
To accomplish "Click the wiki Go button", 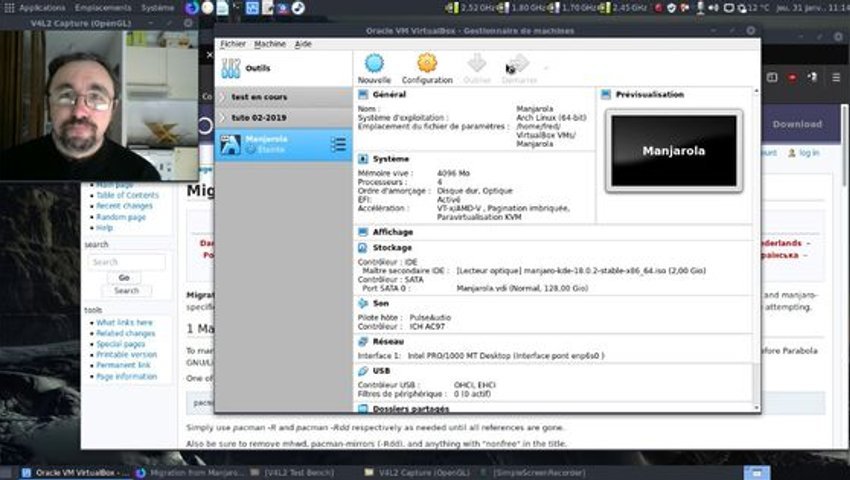I will pos(124,278).
